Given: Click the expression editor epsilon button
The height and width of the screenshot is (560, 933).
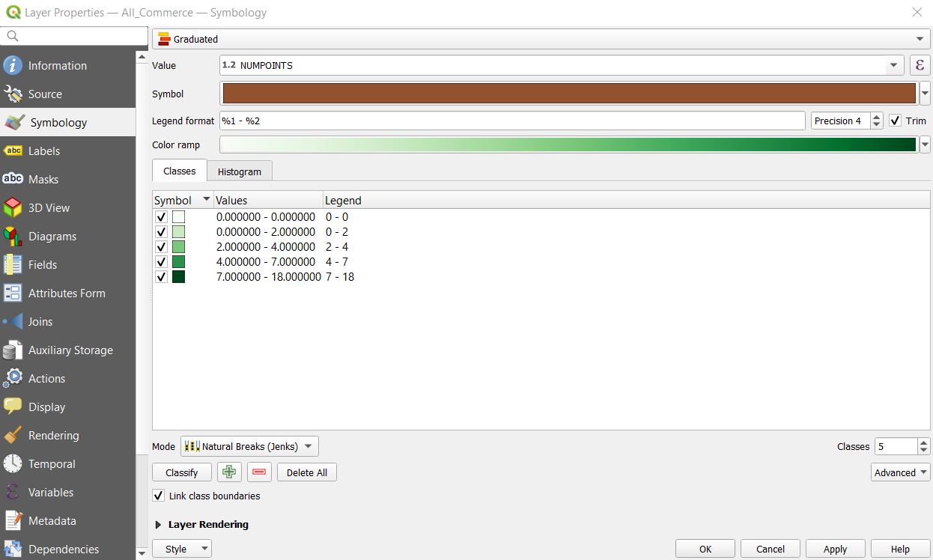Looking at the screenshot, I should 920,65.
